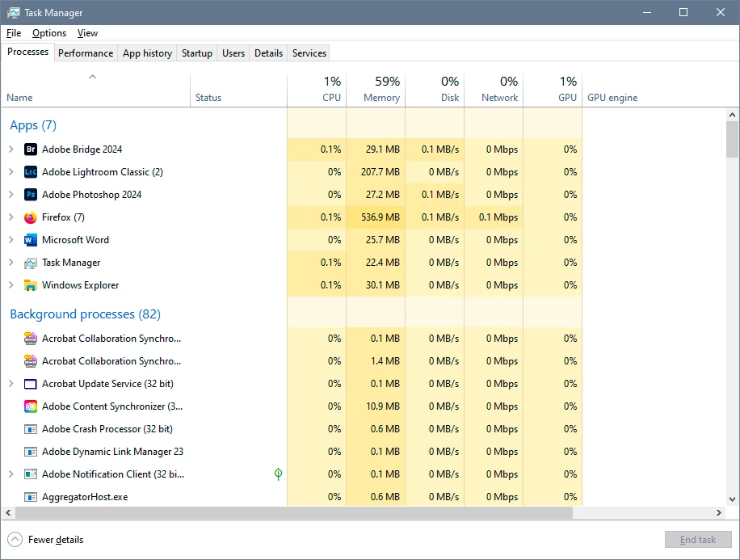Click the Adobe Photoshop 2024 icon
740x560 pixels.
[x=30, y=195]
